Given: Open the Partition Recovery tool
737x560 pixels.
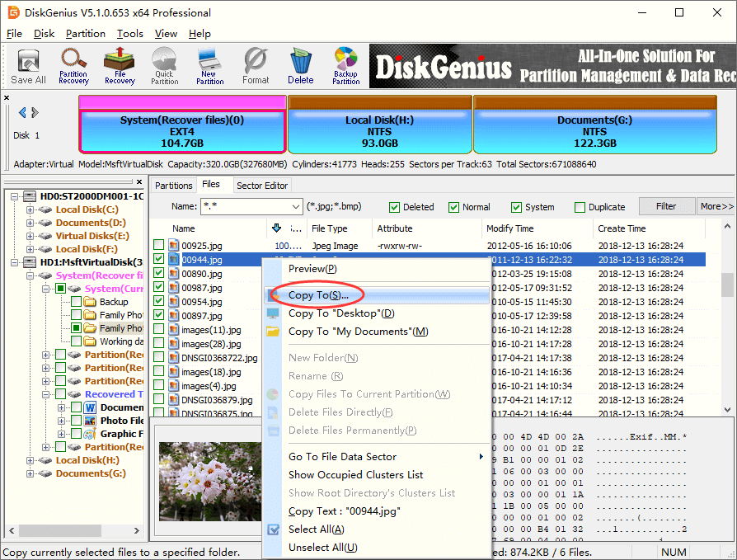Looking at the screenshot, I should [73, 66].
